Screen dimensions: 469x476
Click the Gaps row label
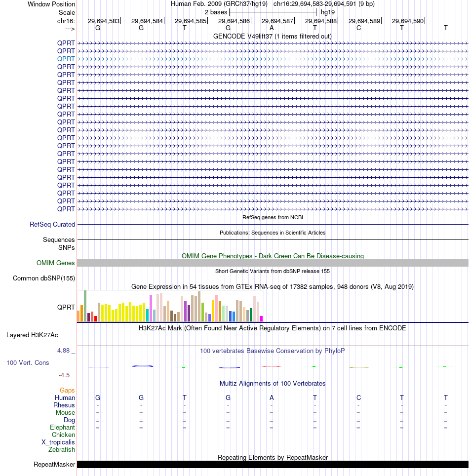pyautogui.click(x=67, y=391)
